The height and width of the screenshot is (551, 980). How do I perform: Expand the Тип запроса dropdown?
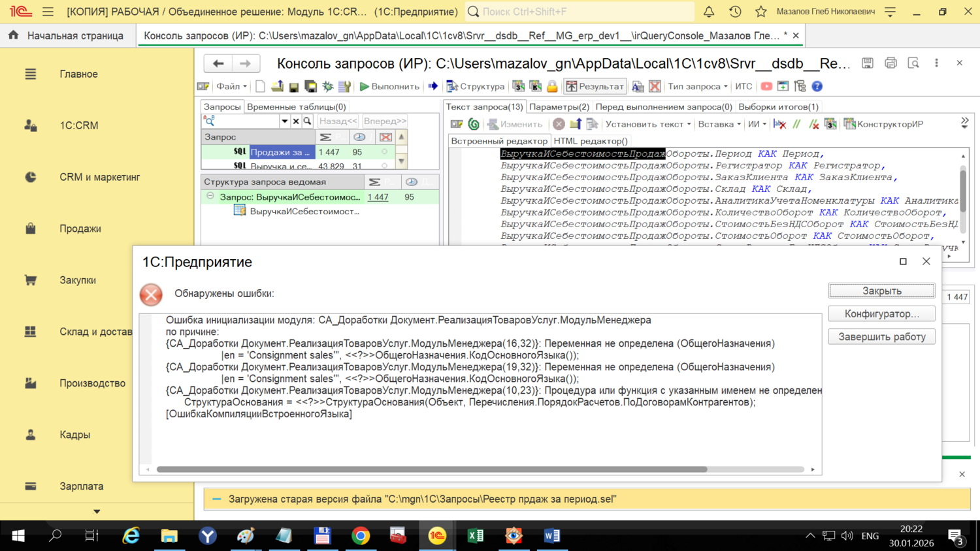[697, 86]
